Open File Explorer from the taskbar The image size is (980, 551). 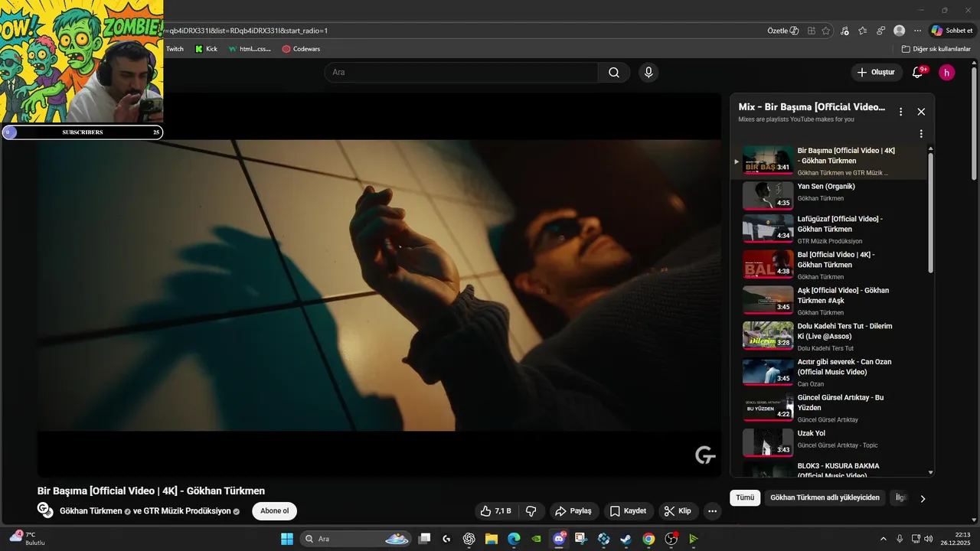point(491,539)
